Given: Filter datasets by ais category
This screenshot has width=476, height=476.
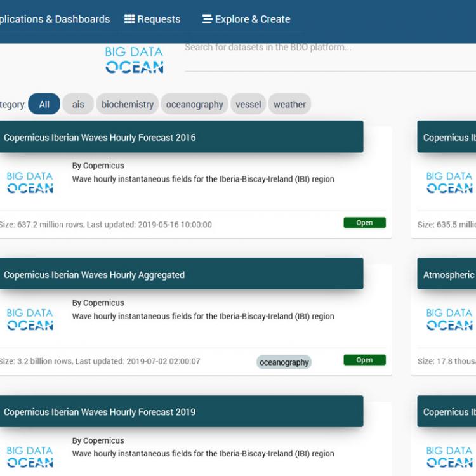Looking at the screenshot, I should pos(78,104).
